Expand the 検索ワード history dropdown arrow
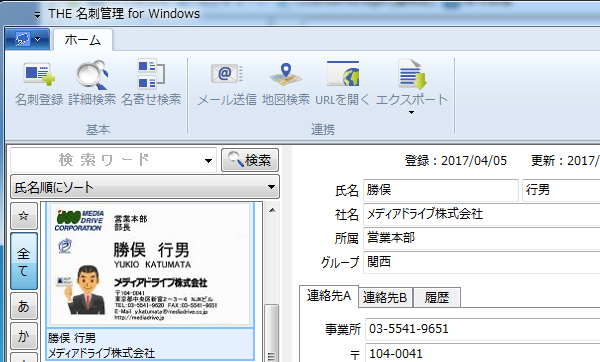600x362 pixels. (x=208, y=160)
